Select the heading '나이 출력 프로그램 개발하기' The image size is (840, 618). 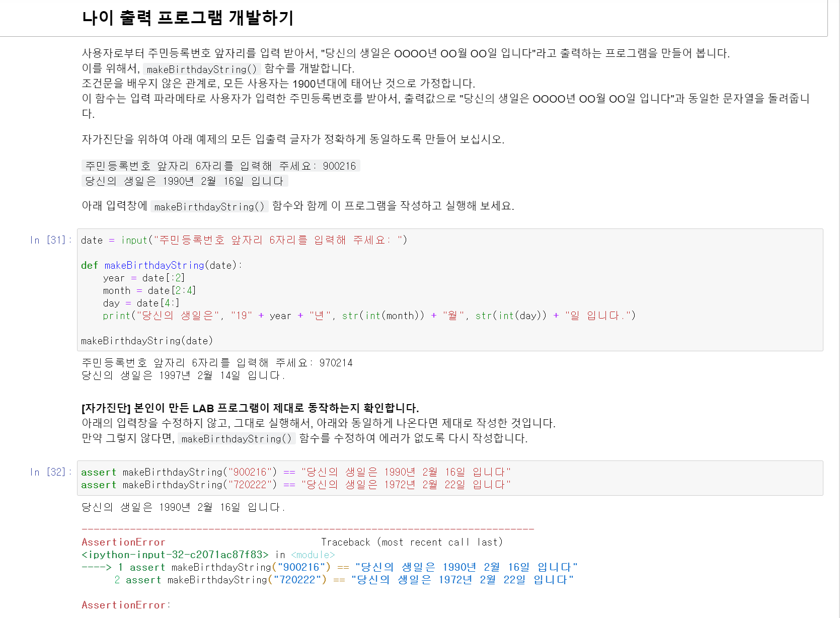pyautogui.click(x=188, y=18)
